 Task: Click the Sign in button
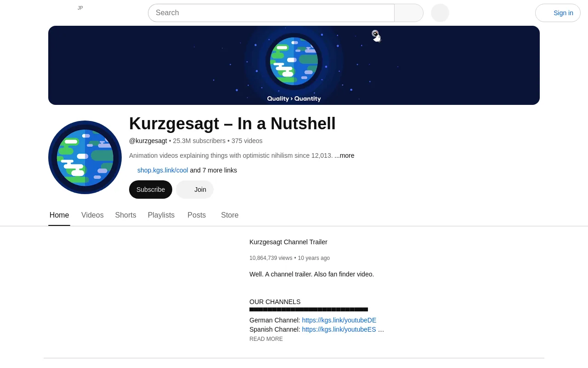click(558, 13)
